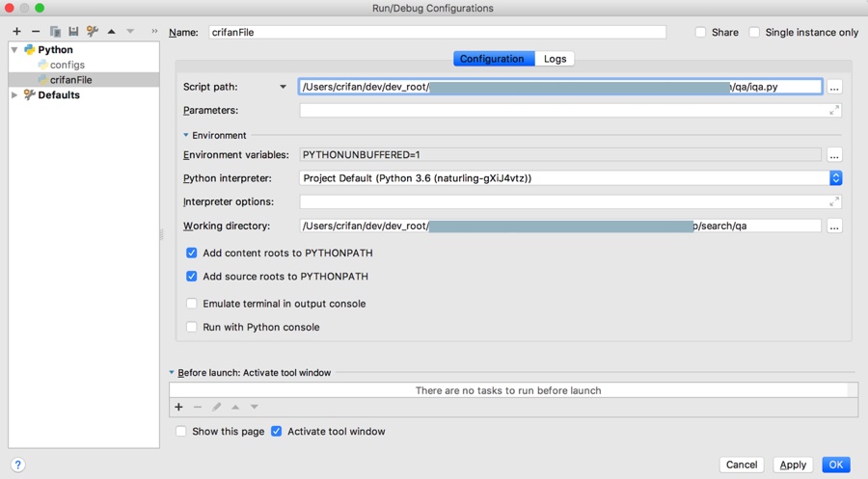Open edit defaults wrench icon
The width and height of the screenshot is (868, 479).
[x=92, y=32]
